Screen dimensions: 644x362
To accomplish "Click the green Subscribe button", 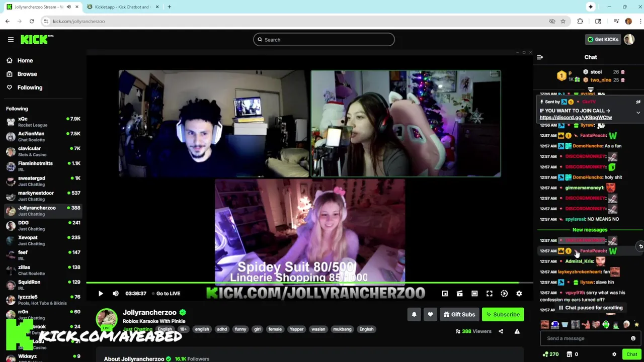I will (503, 315).
